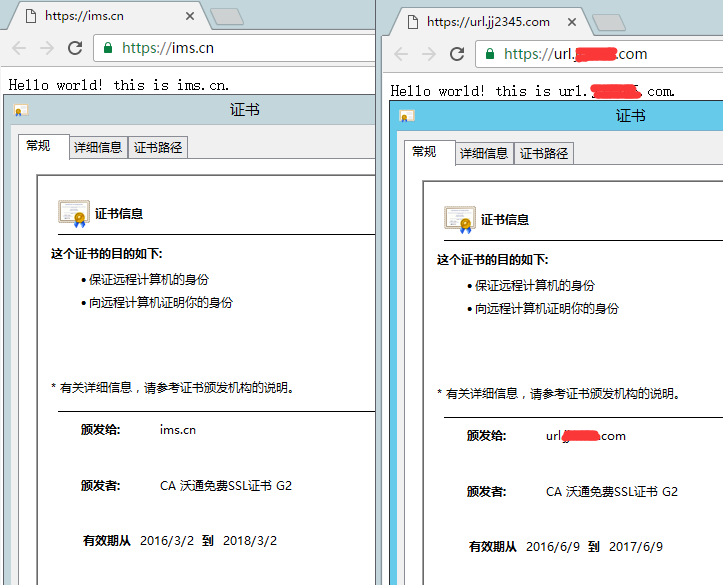Go back in the url.jj2345.com browser window
This screenshot has height=585, width=723.
tap(401, 54)
